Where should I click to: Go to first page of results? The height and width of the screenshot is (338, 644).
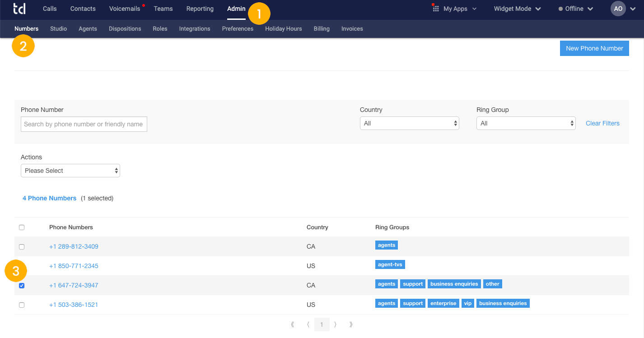click(293, 324)
